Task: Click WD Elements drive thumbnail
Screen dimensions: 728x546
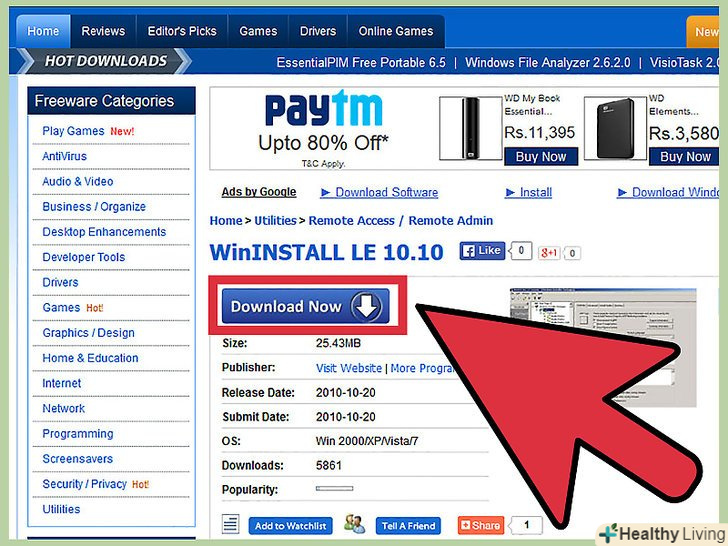Action: pyautogui.click(x=615, y=128)
